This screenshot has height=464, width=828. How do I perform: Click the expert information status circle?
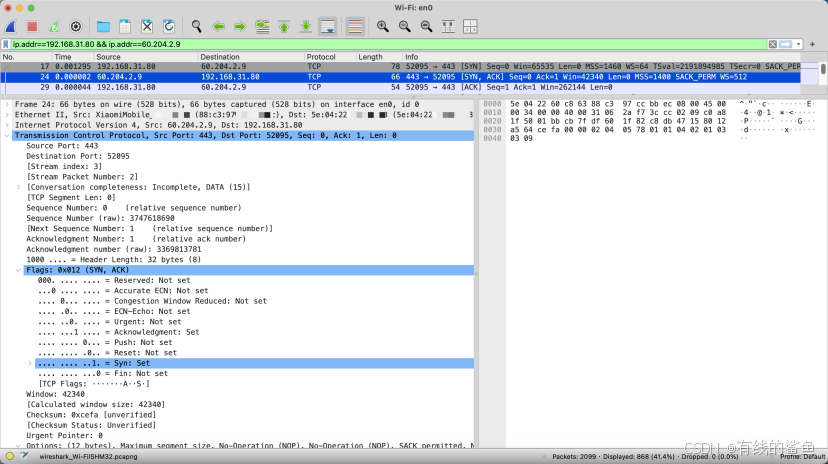click(x=10, y=457)
